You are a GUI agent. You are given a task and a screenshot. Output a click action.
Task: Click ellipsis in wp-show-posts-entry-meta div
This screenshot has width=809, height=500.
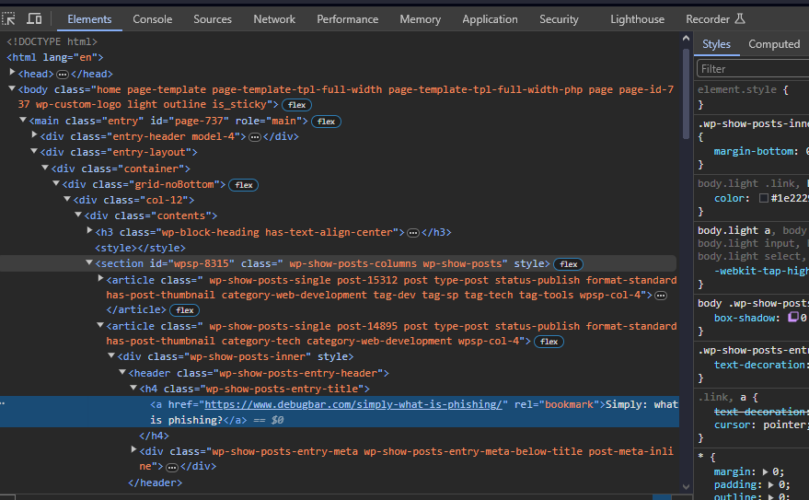pos(172,467)
